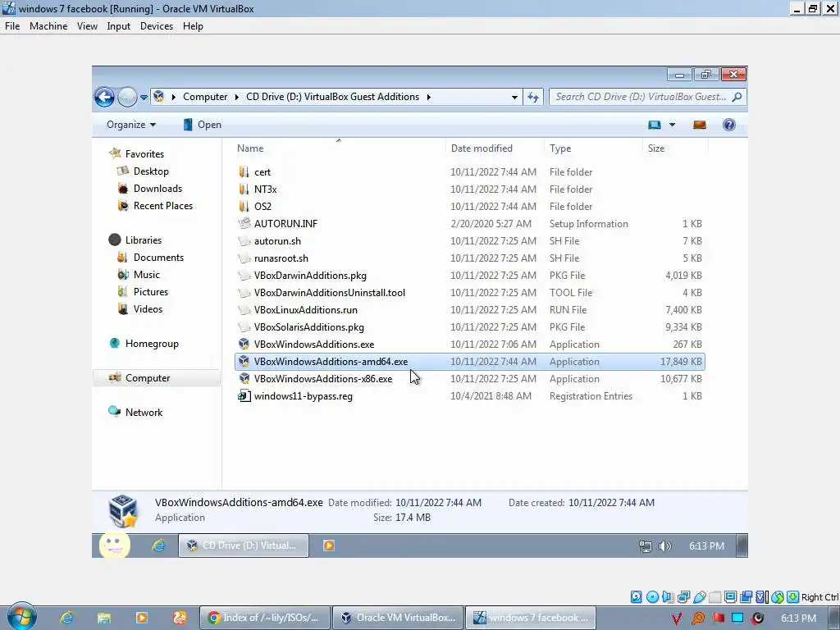Open Internet Explorer in guest taskbar
The width and height of the screenshot is (840, 630).
[158, 546]
